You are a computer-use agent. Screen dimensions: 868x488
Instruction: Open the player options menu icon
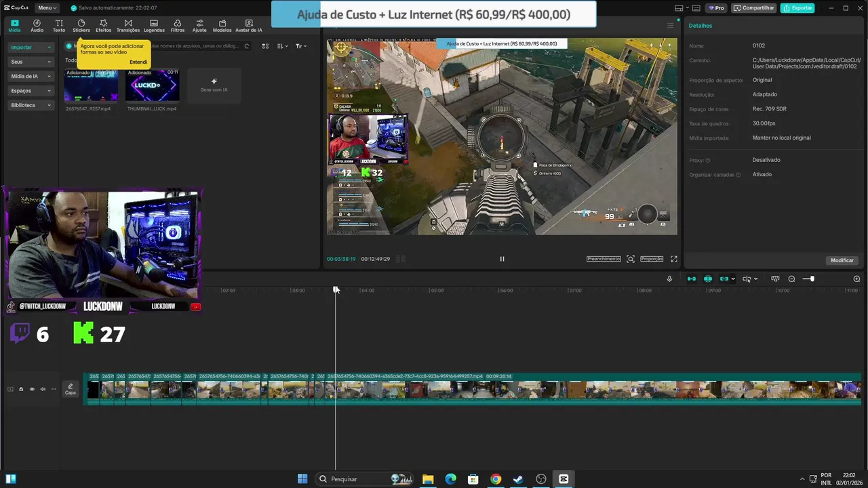pyautogui.click(x=671, y=26)
